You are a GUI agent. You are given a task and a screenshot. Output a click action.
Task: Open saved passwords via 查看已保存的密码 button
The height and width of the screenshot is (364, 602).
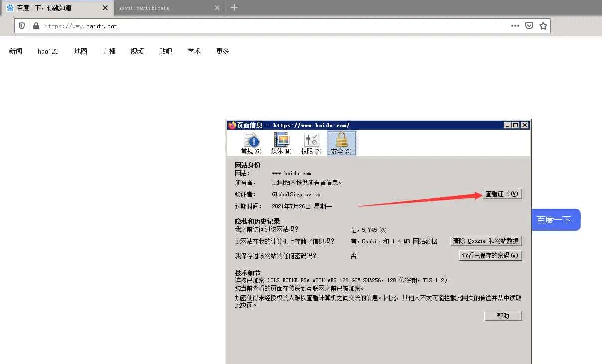(x=489, y=255)
